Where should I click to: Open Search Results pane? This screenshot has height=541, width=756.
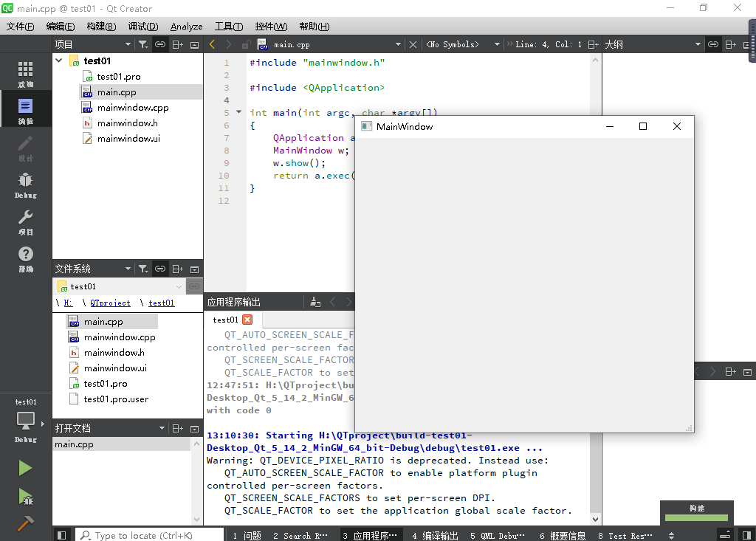(300, 536)
